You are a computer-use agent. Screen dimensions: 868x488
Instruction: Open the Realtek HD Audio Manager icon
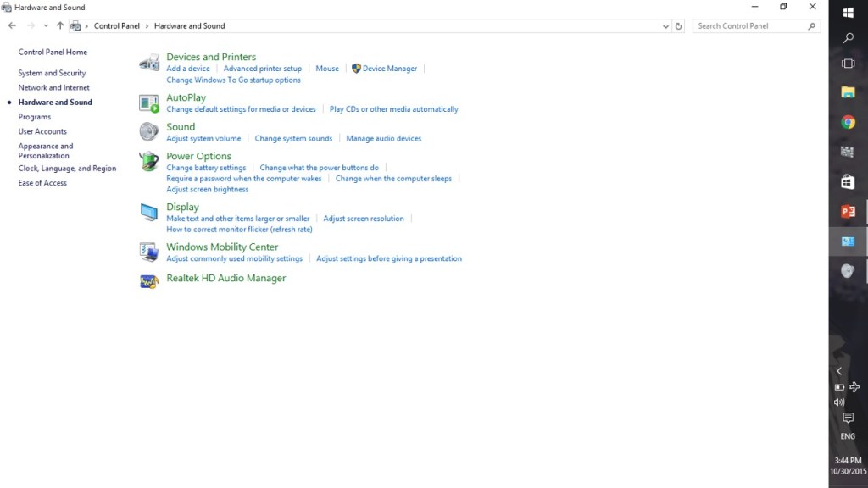[149, 280]
